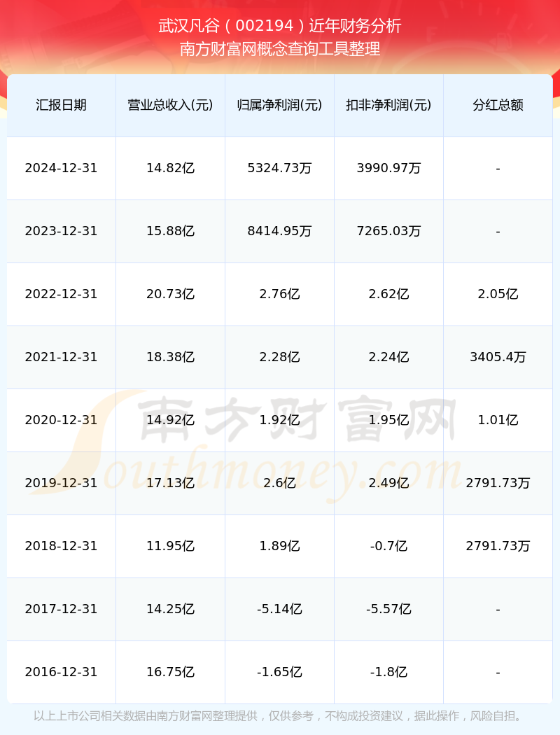Select the 2022-12-31 date cell

click(62, 294)
